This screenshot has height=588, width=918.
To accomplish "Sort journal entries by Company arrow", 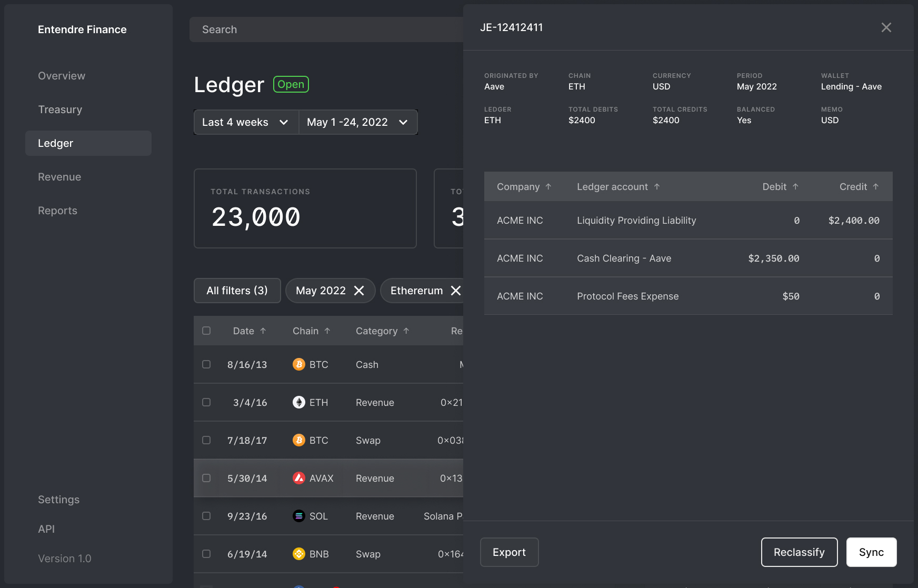I will pos(548,186).
